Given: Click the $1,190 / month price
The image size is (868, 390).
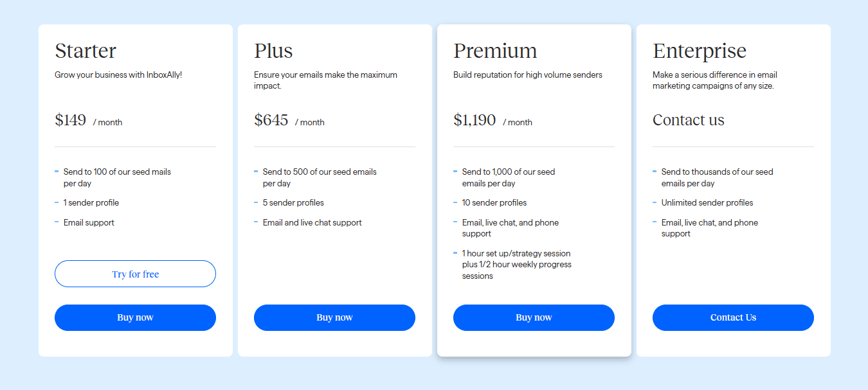Looking at the screenshot, I should 493,120.
